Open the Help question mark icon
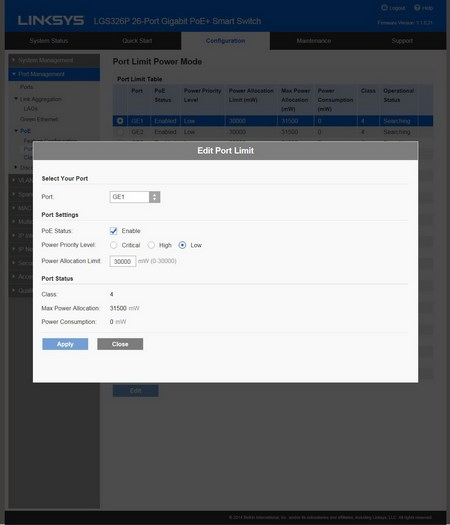 point(417,7)
